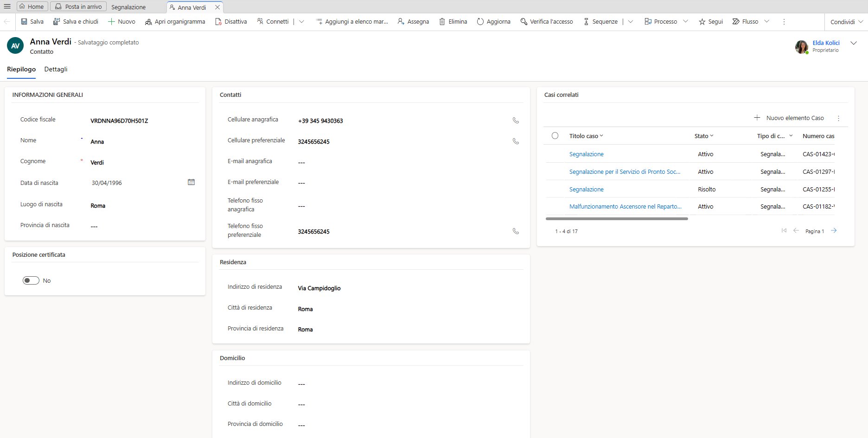Click Nuovo elemento Caso button
868x438 pixels.
click(789, 118)
